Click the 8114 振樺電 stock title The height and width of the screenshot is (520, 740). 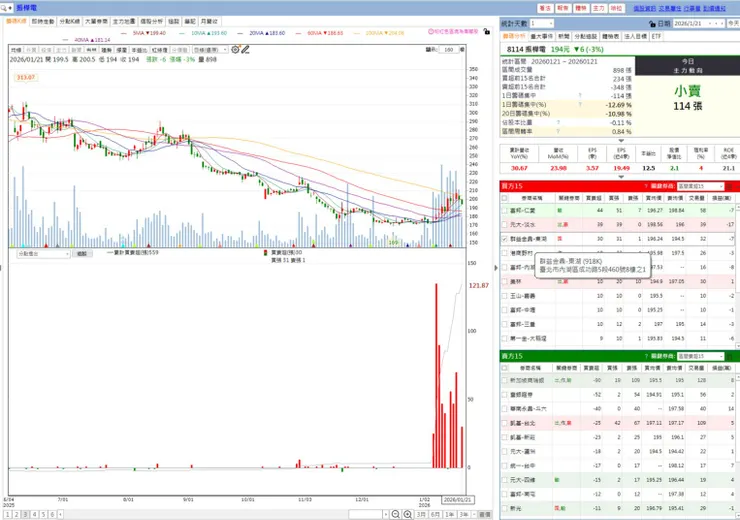click(x=526, y=50)
